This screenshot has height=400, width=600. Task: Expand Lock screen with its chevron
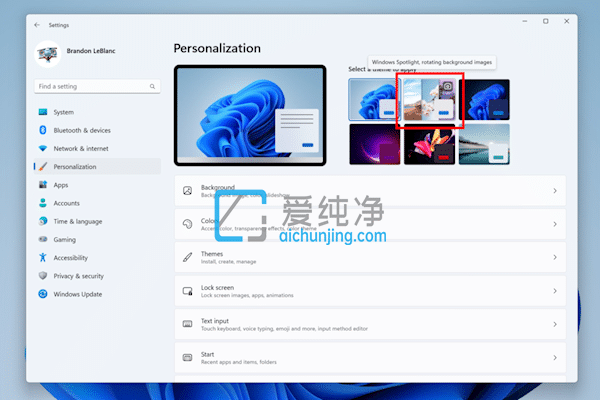[x=555, y=291]
